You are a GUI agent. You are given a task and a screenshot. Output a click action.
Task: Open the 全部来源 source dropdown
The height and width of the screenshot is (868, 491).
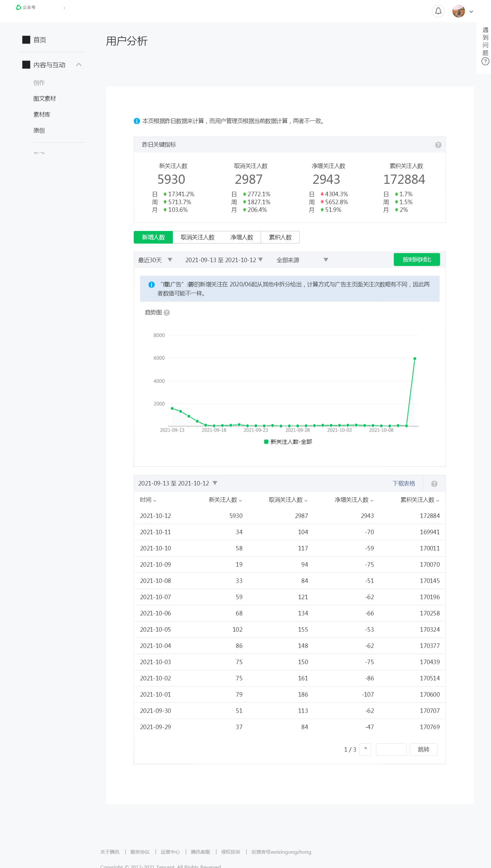302,260
